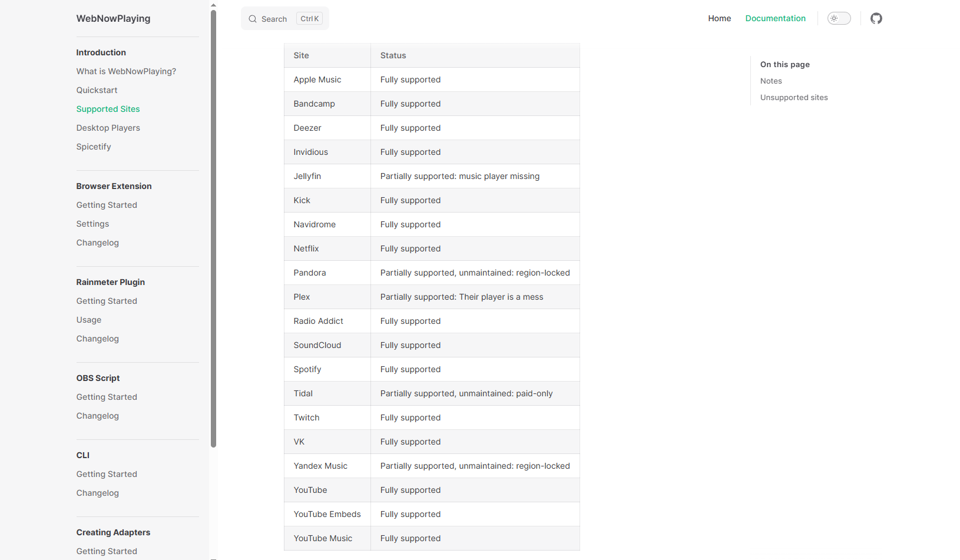The image size is (960, 560).
Task: Open Changelog under CLI section
Action: tap(97, 493)
